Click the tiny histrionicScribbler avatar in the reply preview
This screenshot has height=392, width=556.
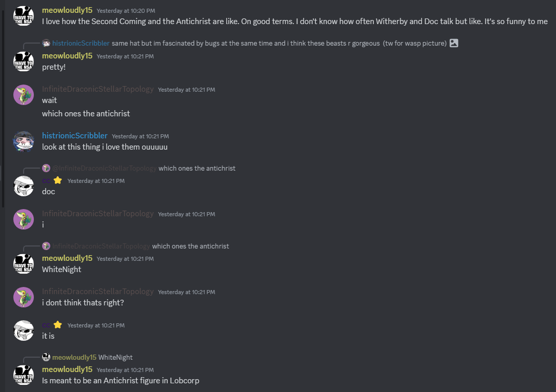pos(46,43)
